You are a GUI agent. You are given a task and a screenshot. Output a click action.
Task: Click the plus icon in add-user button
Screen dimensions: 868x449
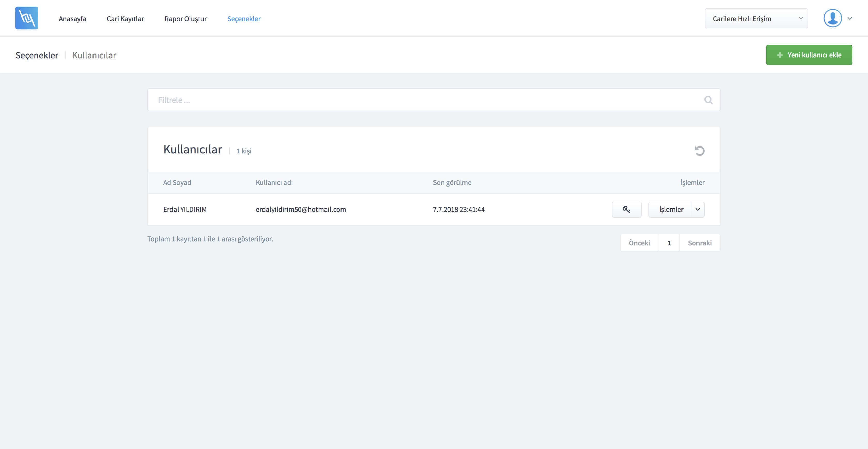(x=780, y=55)
